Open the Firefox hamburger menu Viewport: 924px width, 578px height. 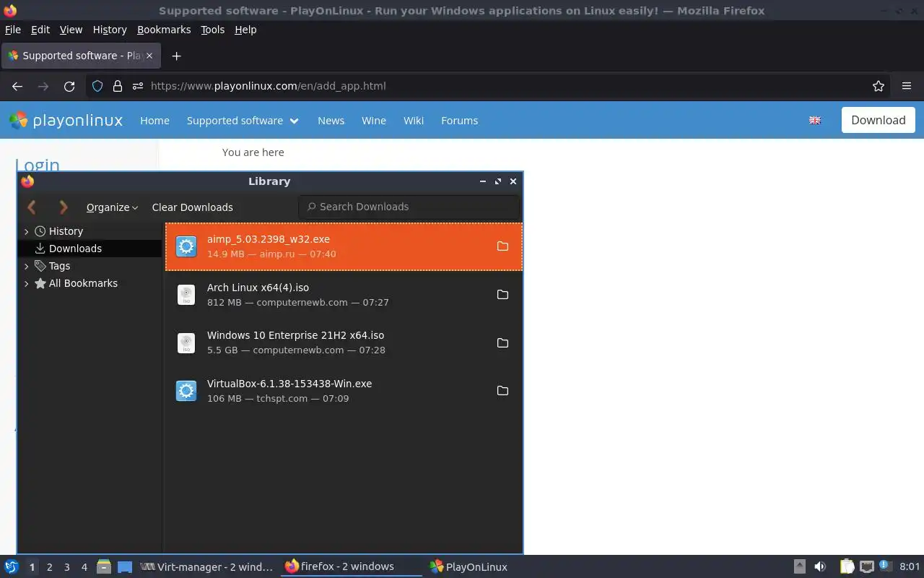pyautogui.click(x=907, y=86)
